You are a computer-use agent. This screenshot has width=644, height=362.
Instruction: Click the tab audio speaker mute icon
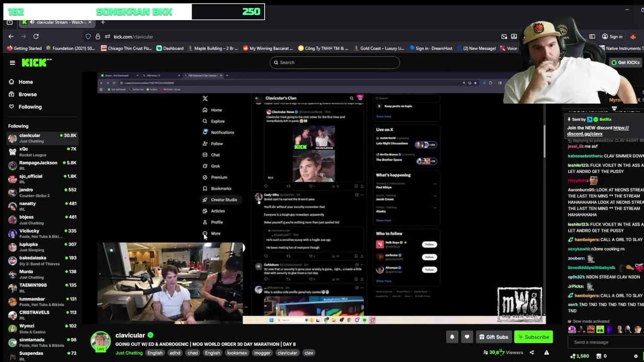click(x=32, y=22)
